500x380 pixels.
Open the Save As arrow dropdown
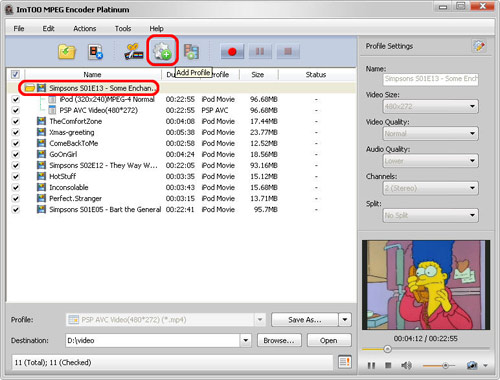[x=345, y=320]
